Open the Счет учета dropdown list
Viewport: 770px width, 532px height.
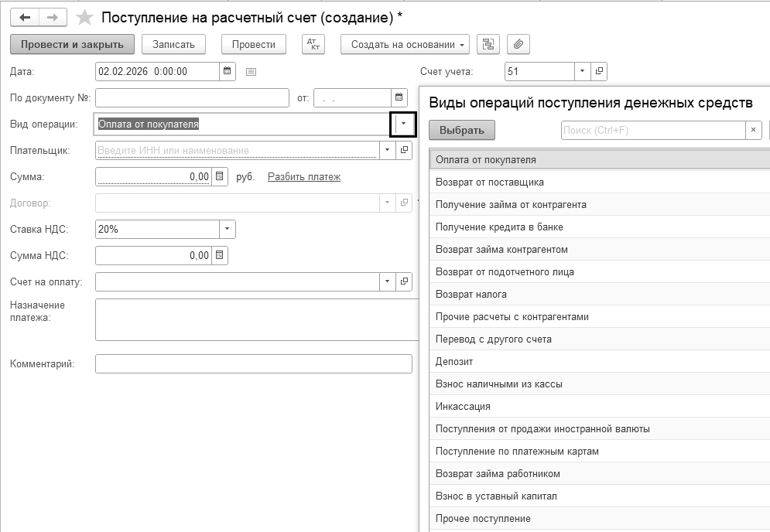pos(582,71)
